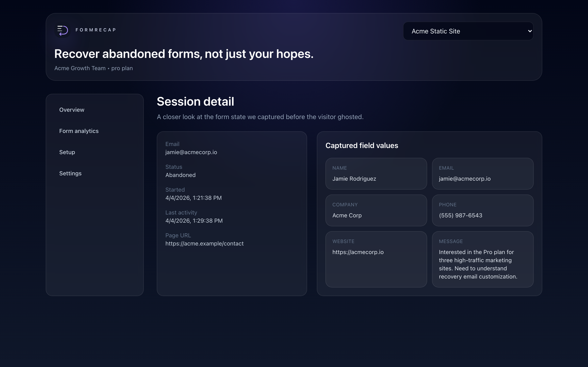Click the FORMRECAP brand text
Viewport: 588px width, 367px height.
96,30
